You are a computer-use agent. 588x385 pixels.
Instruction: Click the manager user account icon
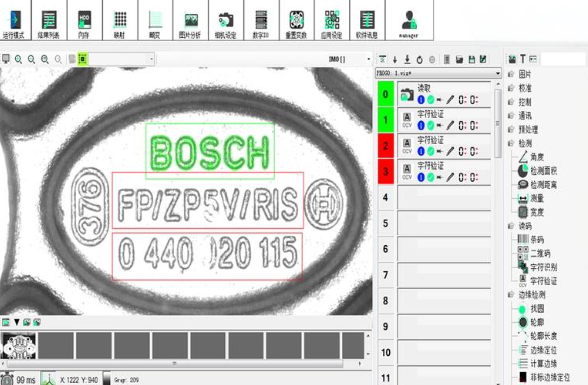409,21
